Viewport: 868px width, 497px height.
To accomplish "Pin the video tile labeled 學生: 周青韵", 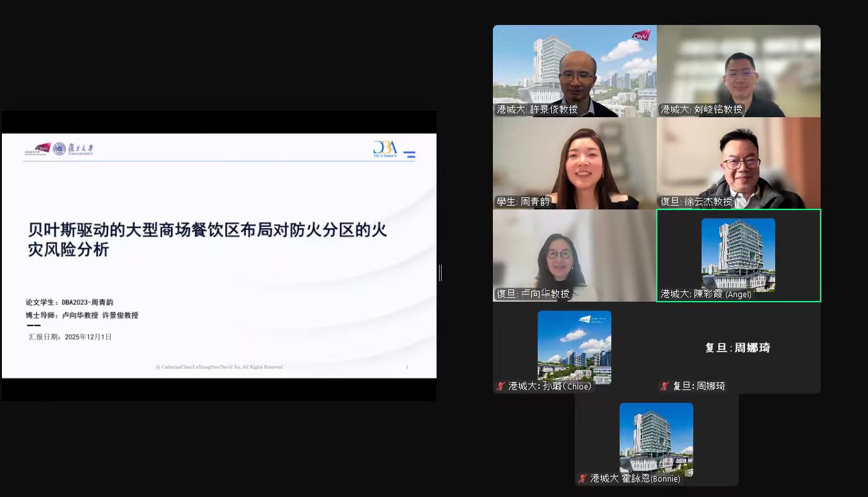I will (574, 163).
